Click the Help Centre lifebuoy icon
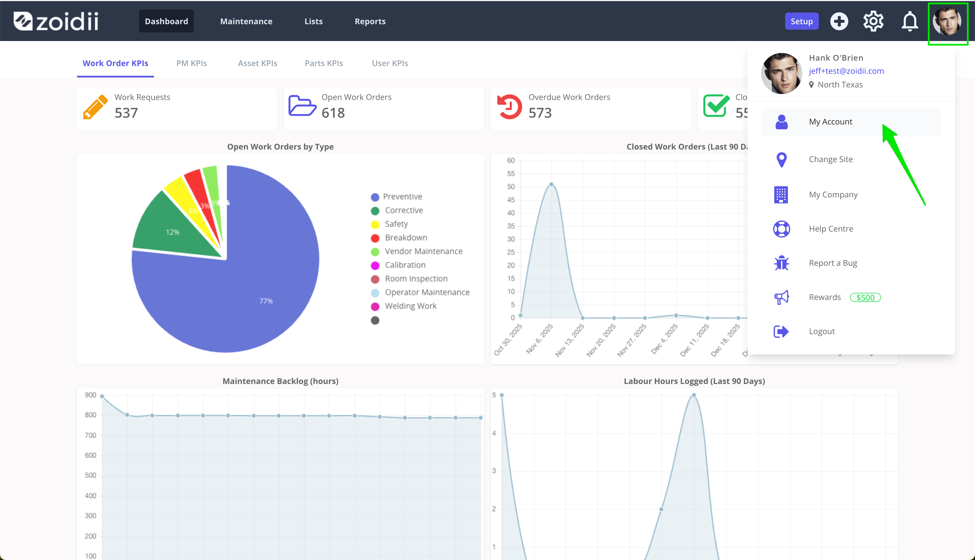The image size is (975, 560). [781, 229]
